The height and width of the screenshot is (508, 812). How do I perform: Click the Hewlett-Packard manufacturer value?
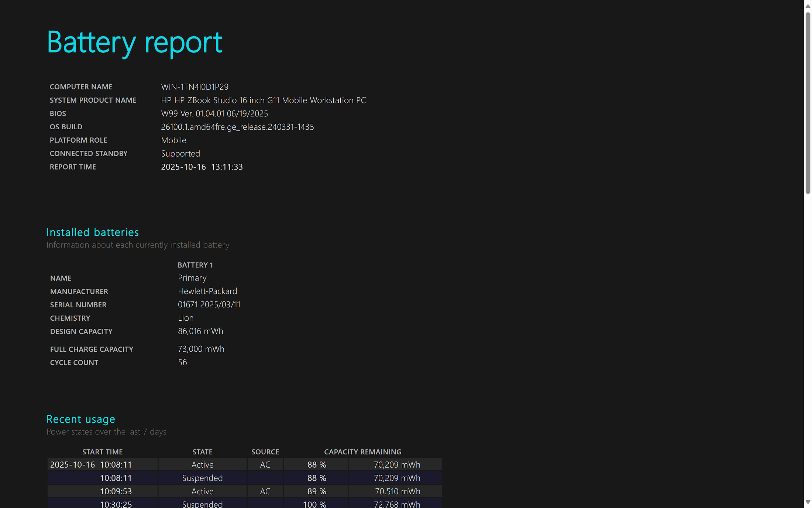pos(207,291)
